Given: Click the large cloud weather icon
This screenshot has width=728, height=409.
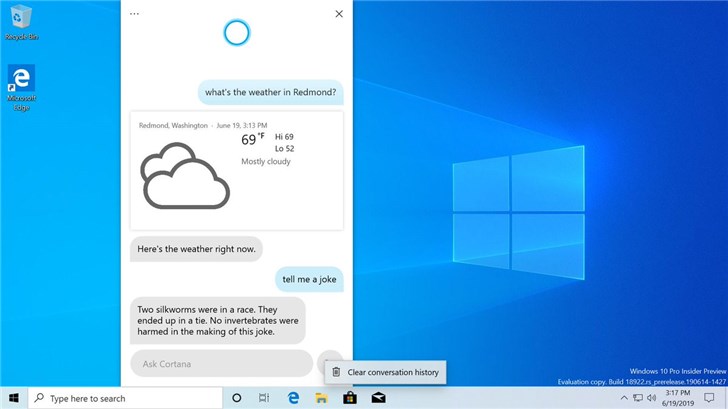Looking at the screenshot, I should (184, 176).
